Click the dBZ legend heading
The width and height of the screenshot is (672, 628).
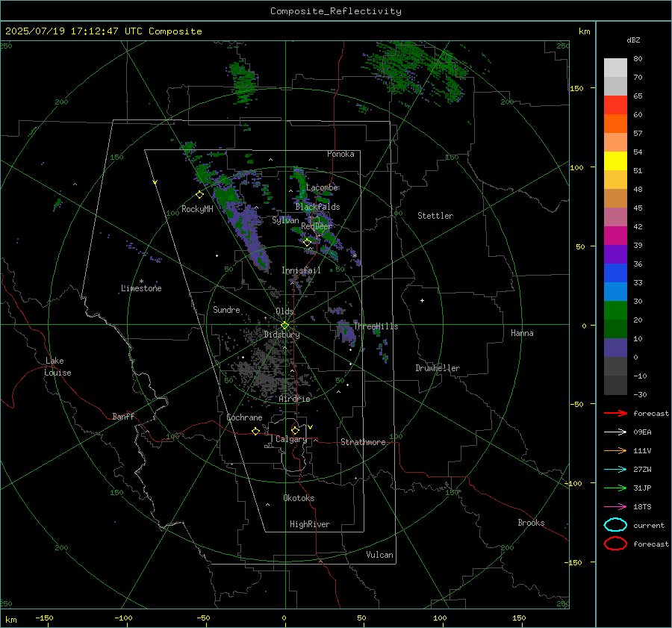point(633,40)
